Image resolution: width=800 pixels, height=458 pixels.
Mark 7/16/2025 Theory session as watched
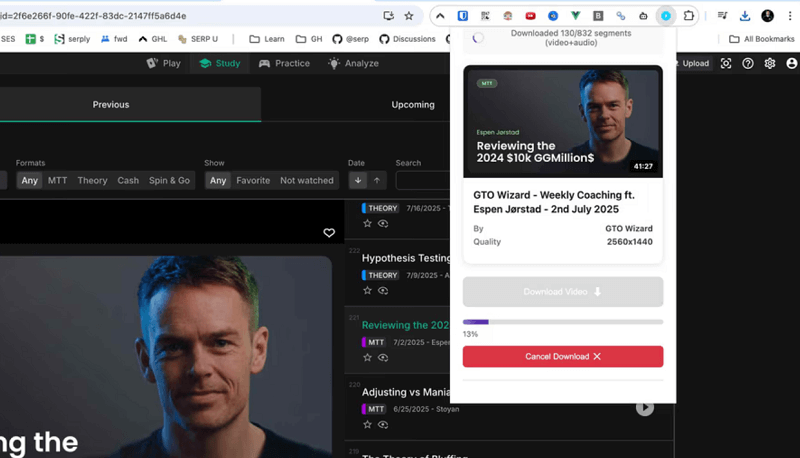[383, 223]
